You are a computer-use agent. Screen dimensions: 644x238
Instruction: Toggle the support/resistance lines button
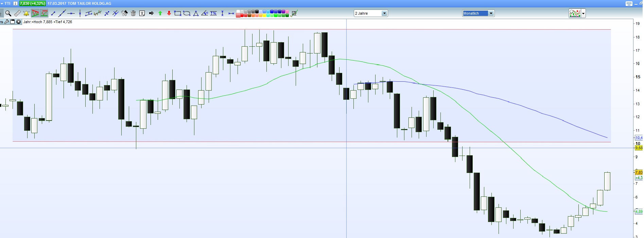[x=44, y=13]
